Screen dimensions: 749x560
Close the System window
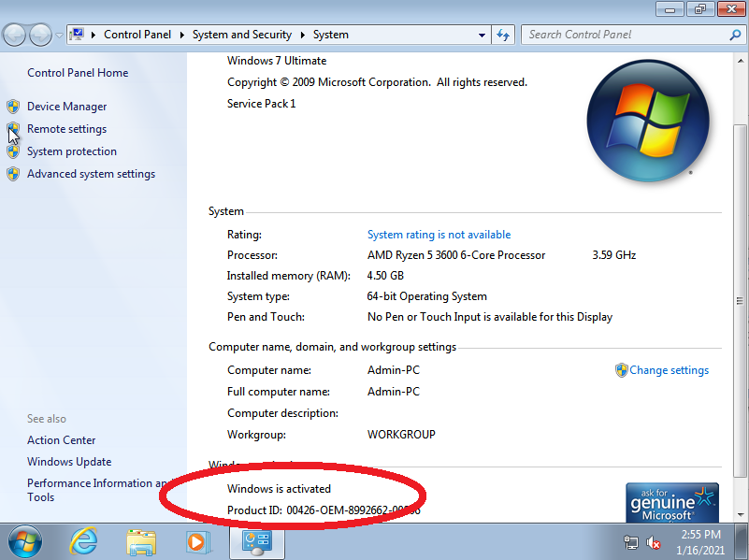(731, 9)
